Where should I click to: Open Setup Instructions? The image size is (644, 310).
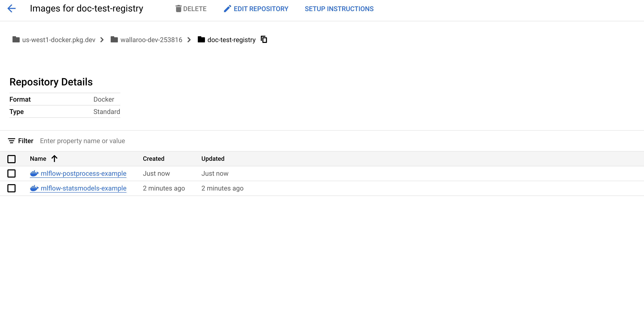(339, 9)
